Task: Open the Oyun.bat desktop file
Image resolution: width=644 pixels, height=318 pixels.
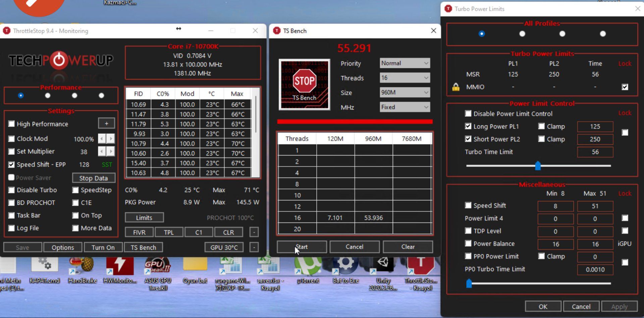Action: pos(195,270)
